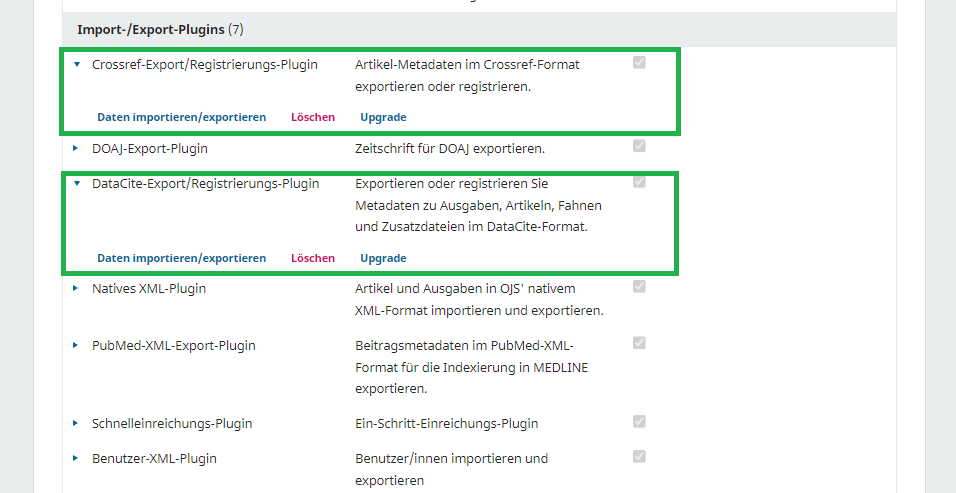Screen dimensions: 956x493
Task: Toggle the Natives XML-Plugin checkbox
Action: pos(639,287)
